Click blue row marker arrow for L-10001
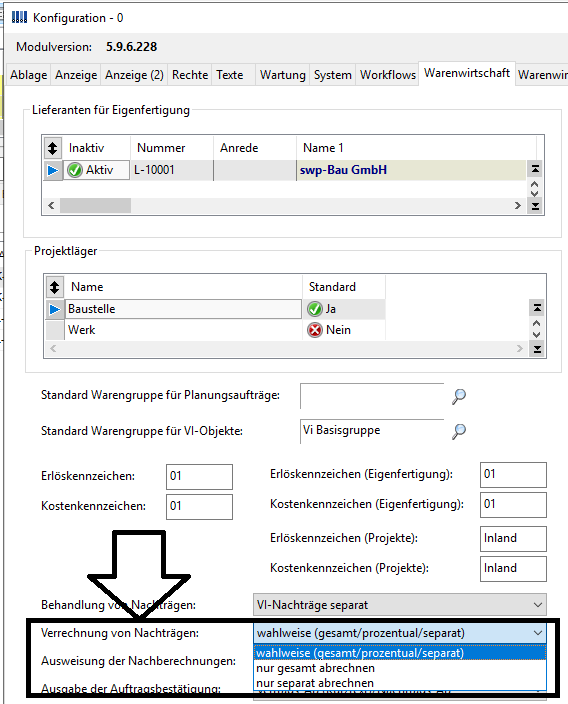Image resolution: width=568 pixels, height=704 pixels. (x=53, y=170)
